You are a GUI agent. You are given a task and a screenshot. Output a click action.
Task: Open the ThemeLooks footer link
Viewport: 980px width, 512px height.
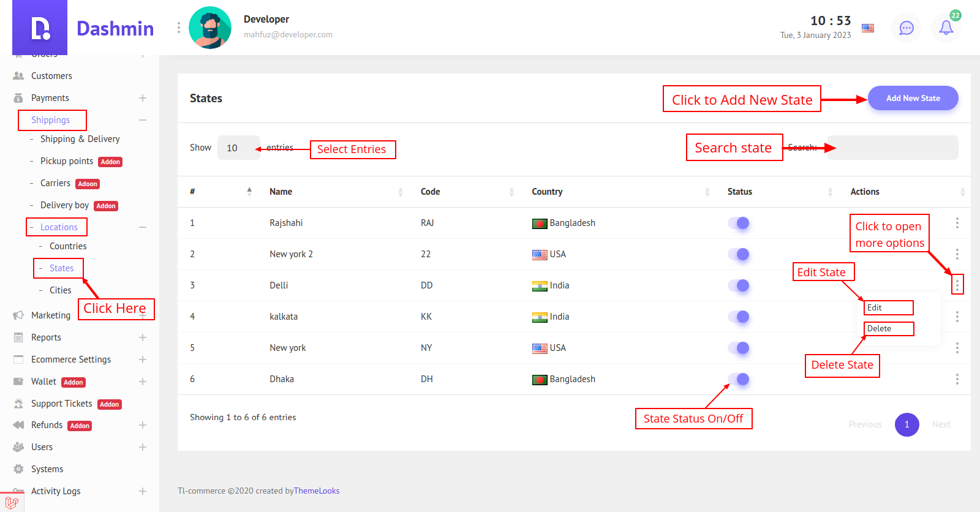[x=317, y=491]
